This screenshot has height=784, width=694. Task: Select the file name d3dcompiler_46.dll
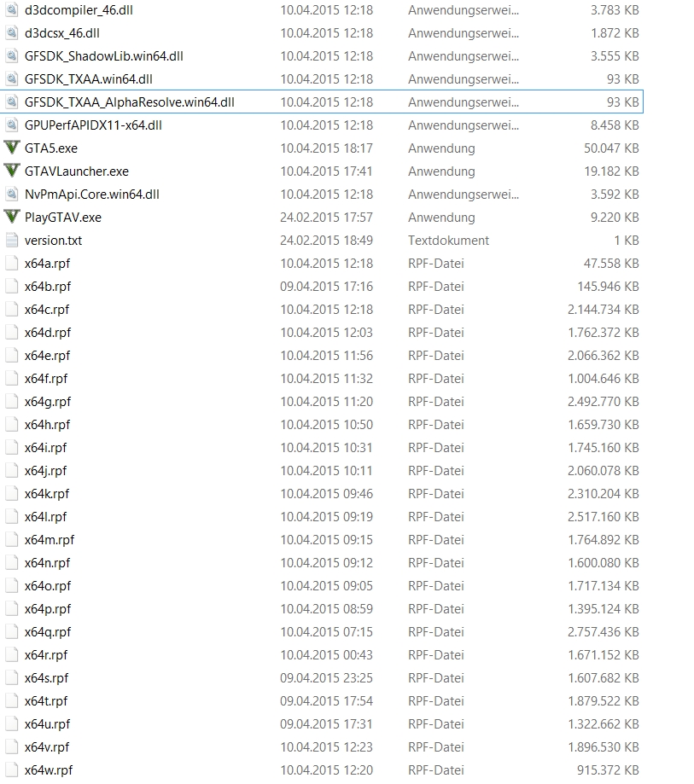(x=79, y=10)
